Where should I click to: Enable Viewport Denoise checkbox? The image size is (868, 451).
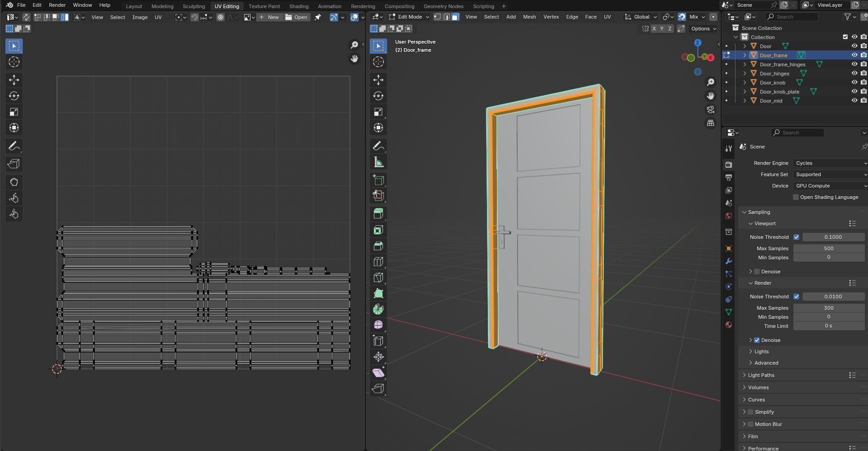pyautogui.click(x=757, y=272)
